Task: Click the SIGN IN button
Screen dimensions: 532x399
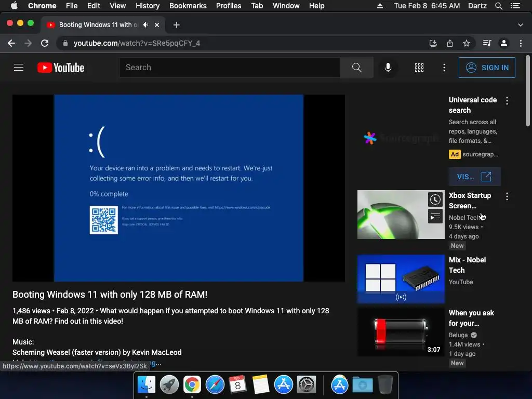Action: [x=487, y=68]
